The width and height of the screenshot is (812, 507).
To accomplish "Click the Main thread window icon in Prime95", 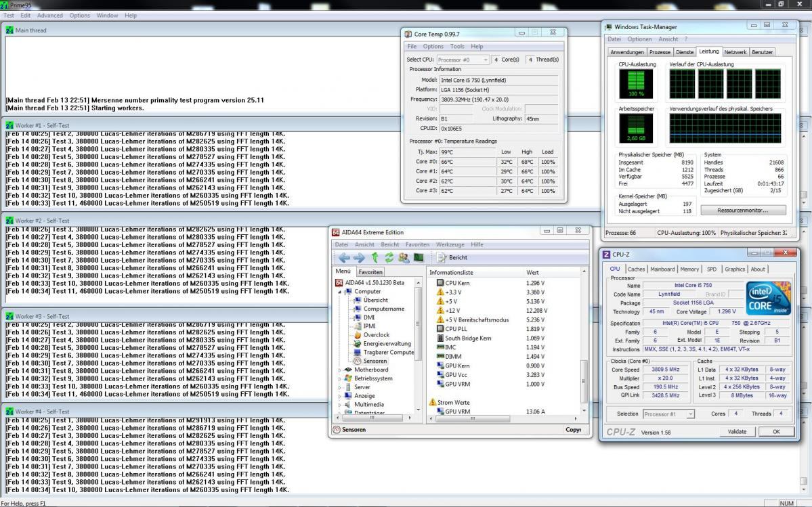I will tap(9, 30).
